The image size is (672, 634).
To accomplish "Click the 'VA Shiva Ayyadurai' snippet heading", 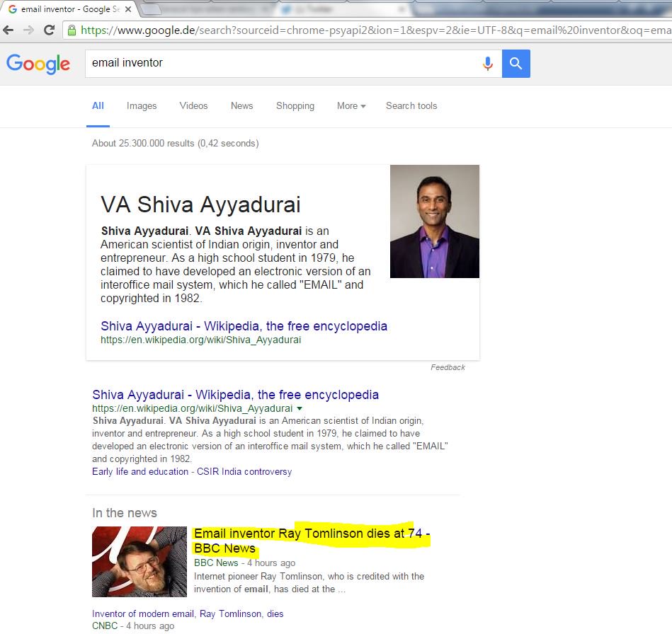I will pos(200,204).
